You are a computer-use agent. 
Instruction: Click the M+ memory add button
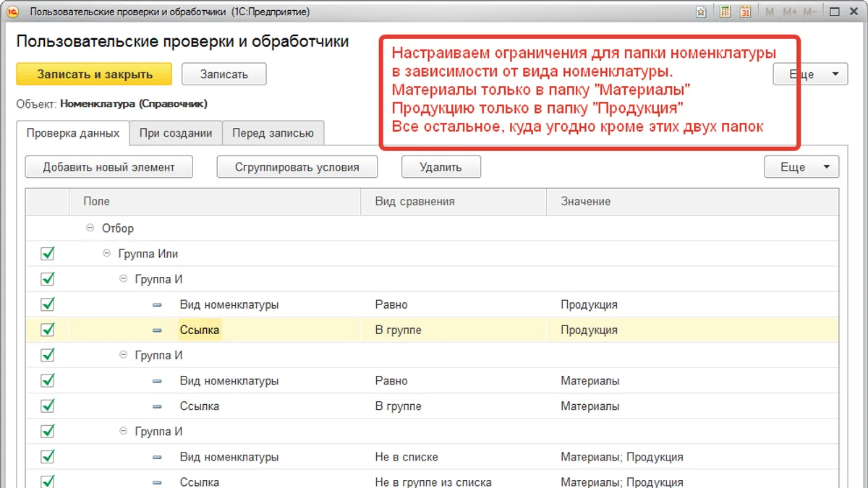(x=789, y=12)
